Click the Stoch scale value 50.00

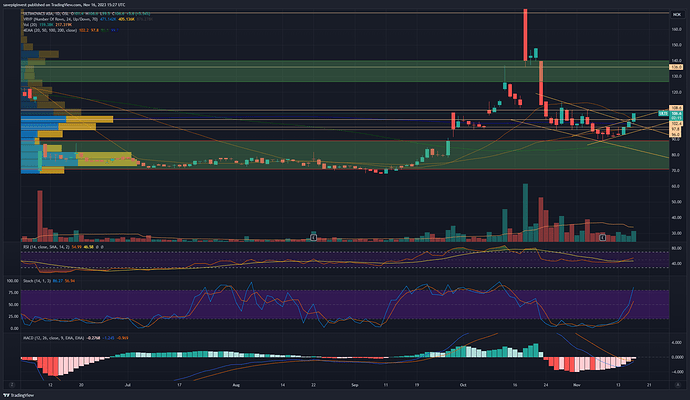14,305
